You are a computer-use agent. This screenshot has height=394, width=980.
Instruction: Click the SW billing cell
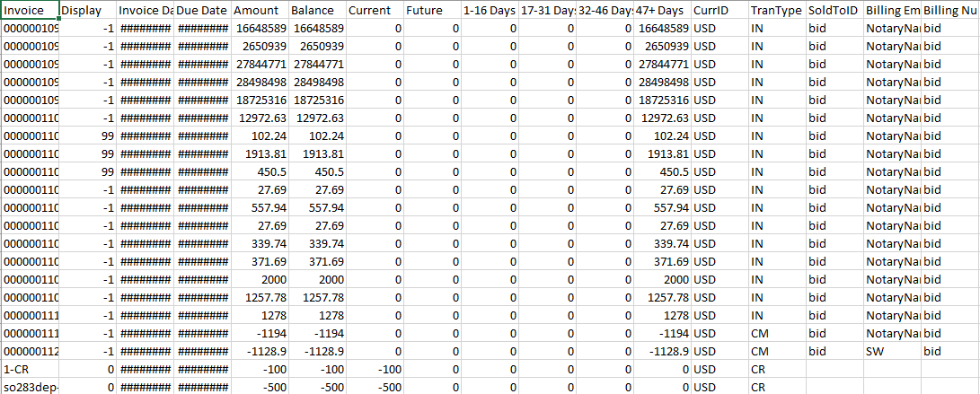coord(891,351)
